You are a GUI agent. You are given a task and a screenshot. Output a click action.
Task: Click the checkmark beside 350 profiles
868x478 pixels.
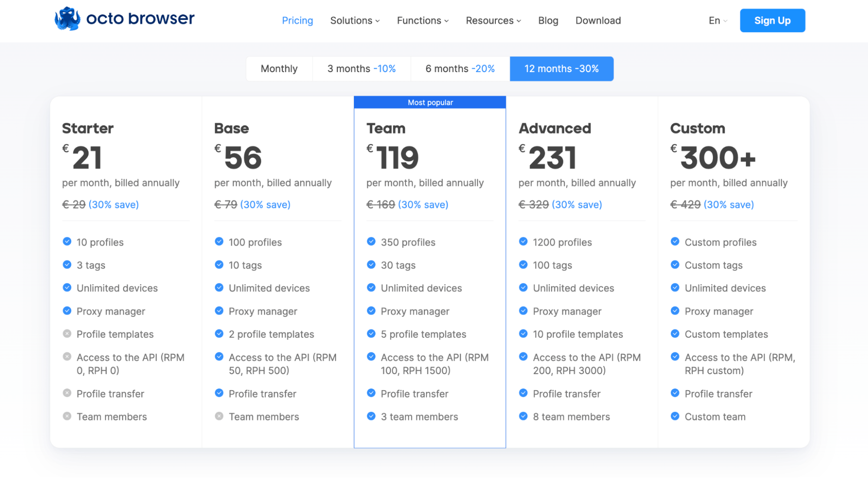click(x=371, y=242)
